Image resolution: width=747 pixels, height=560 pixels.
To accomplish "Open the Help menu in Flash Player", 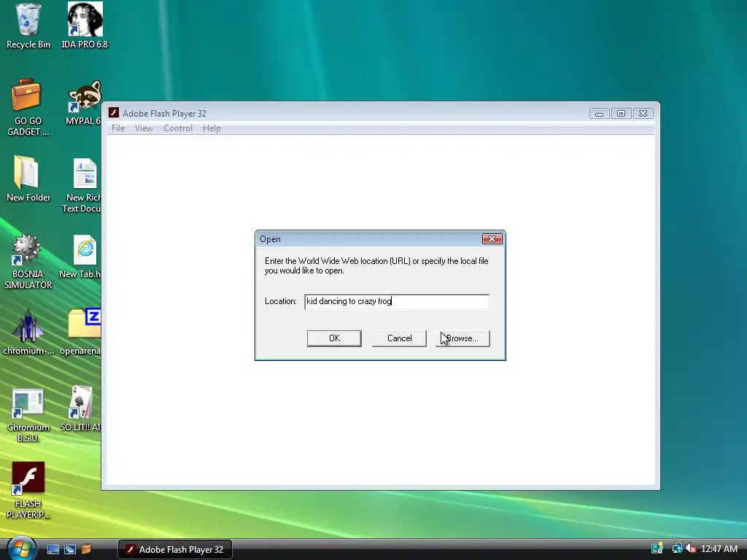I will pos(212,128).
